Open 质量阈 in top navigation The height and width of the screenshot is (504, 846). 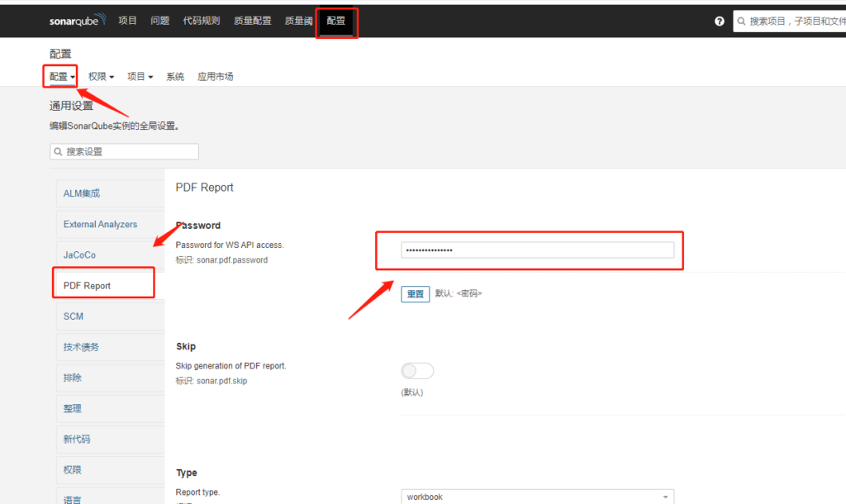[298, 21]
